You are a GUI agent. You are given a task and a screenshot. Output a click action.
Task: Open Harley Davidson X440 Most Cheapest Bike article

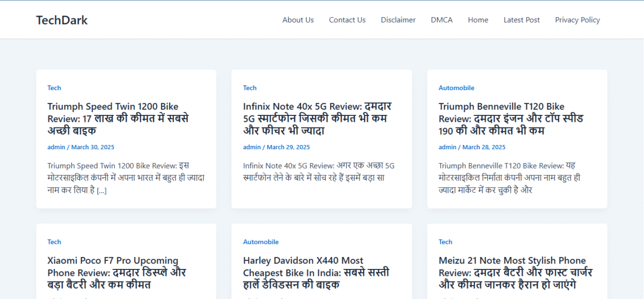316,272
